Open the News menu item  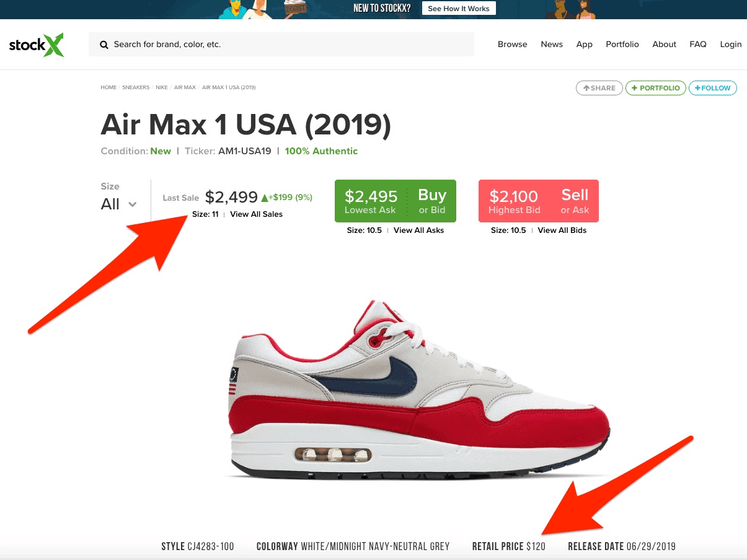tap(552, 44)
